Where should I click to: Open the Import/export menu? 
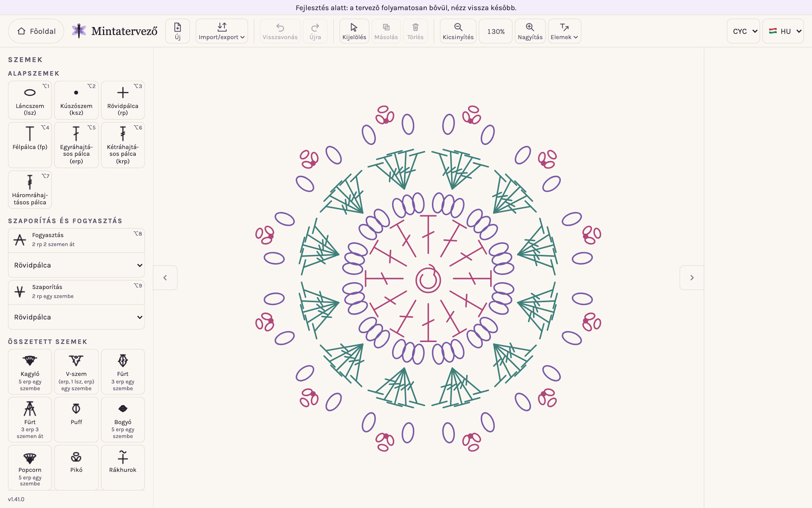pyautogui.click(x=222, y=31)
